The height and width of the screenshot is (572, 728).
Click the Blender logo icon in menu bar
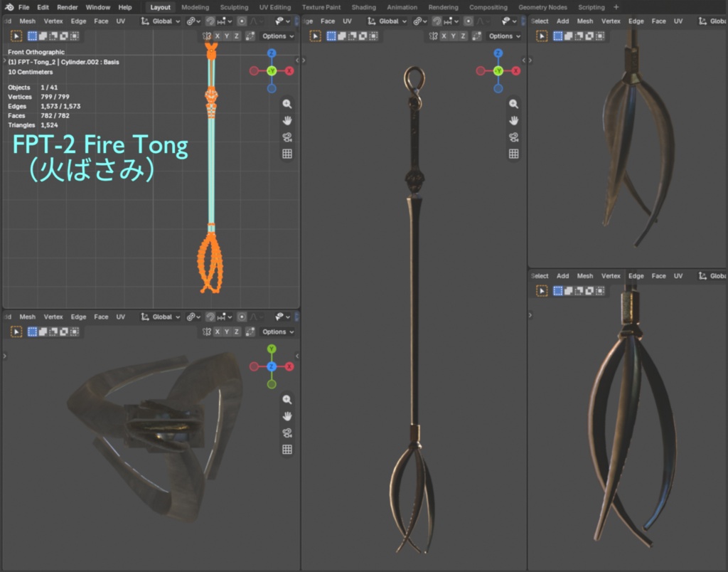coord(9,7)
